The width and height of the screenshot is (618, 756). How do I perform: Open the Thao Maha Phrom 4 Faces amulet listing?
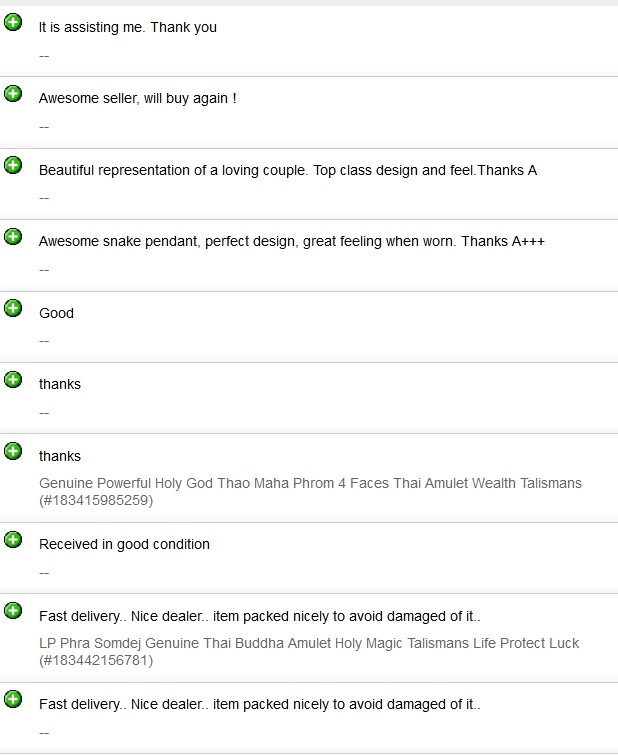pyautogui.click(x=310, y=483)
